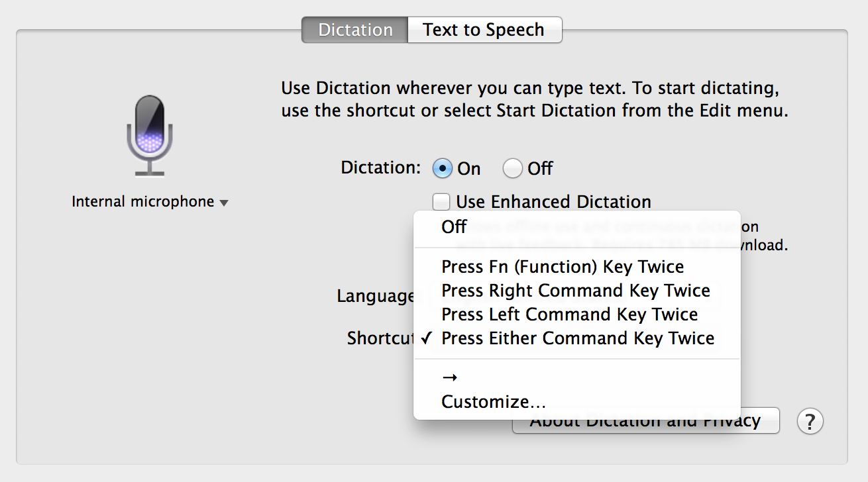Image resolution: width=868 pixels, height=482 pixels.
Task: Select the Dictation Off radio button
Action: coord(512,168)
